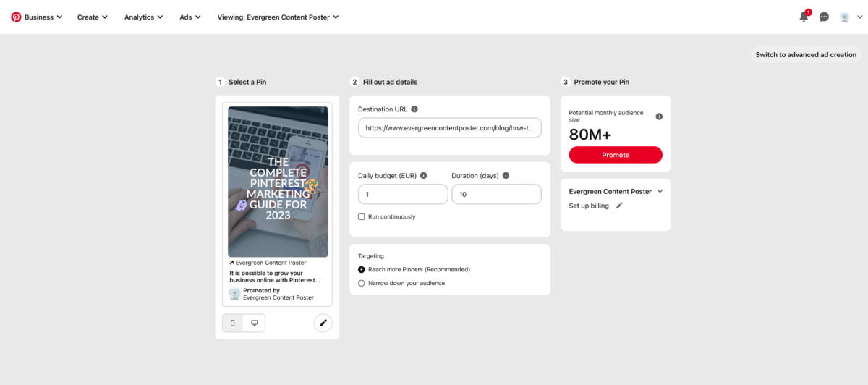The height and width of the screenshot is (385, 868).
Task: Click the Targeting section heading
Action: point(371,255)
